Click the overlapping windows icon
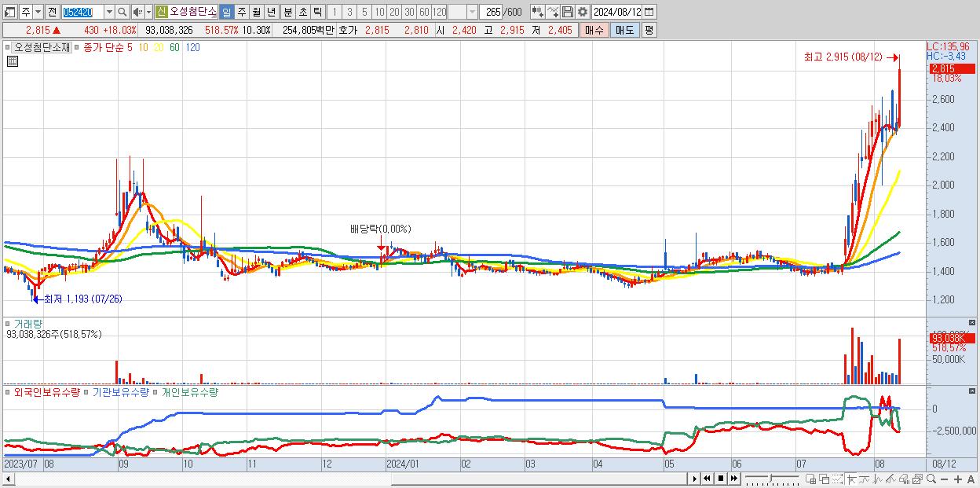 click(825, 479)
